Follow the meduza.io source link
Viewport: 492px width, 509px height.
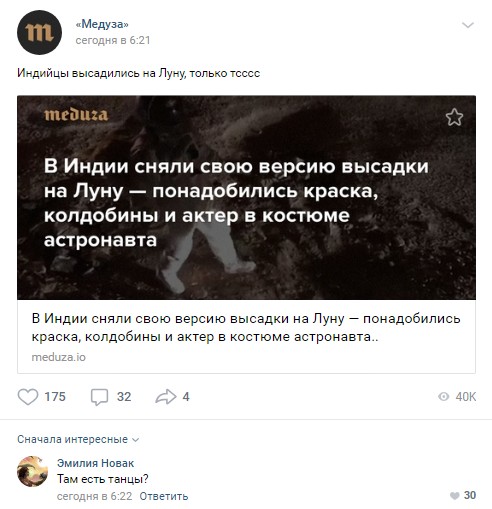point(59,357)
